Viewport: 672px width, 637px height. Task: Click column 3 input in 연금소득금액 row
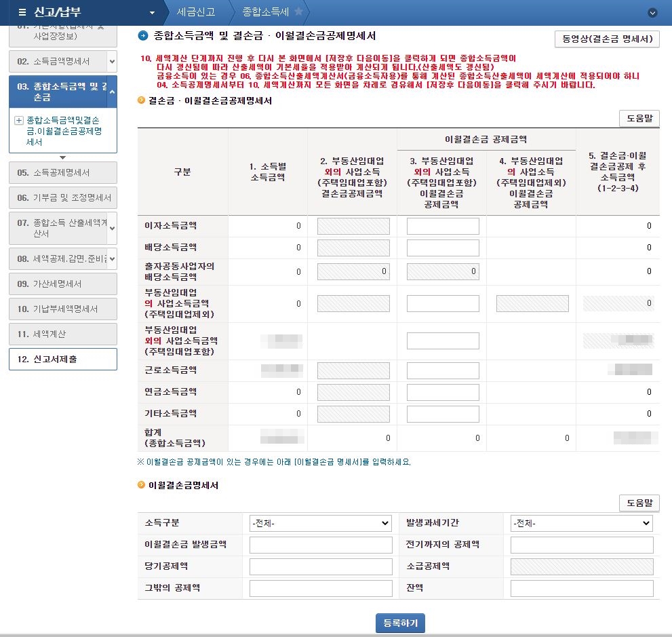click(x=443, y=392)
